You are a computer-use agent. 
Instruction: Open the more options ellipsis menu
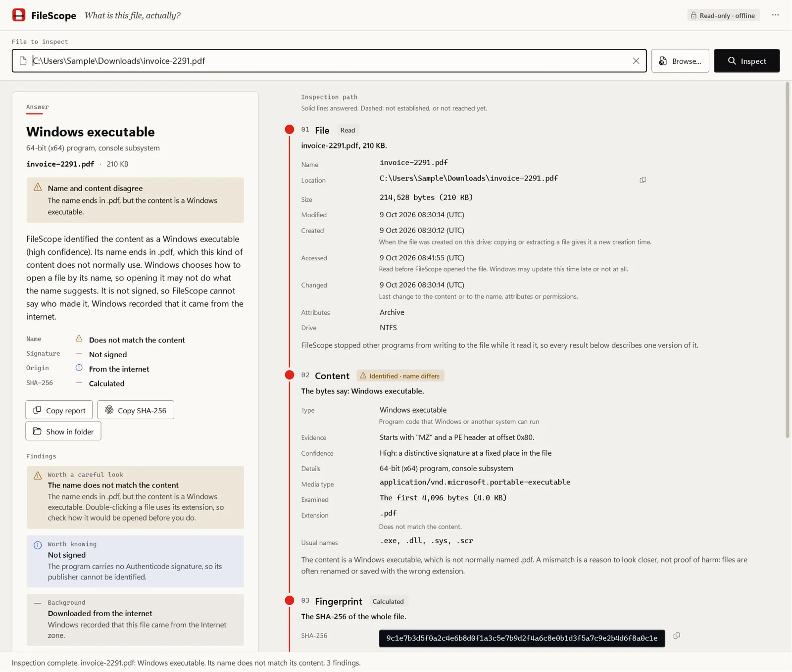click(775, 15)
